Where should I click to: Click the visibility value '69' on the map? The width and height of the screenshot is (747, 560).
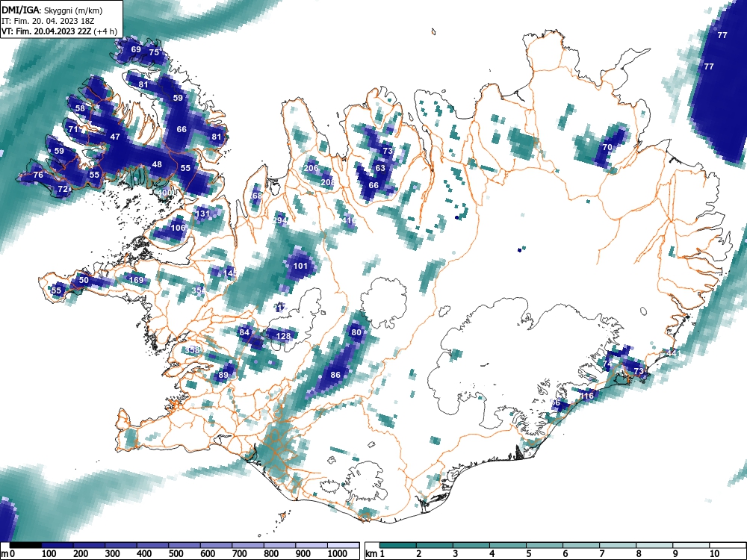(x=136, y=49)
